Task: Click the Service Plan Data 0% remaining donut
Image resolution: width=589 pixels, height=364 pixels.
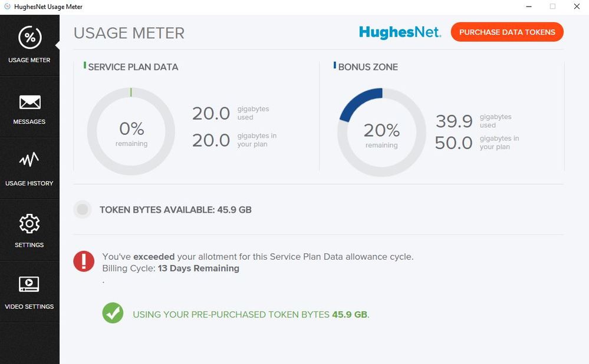Action: [x=131, y=132]
